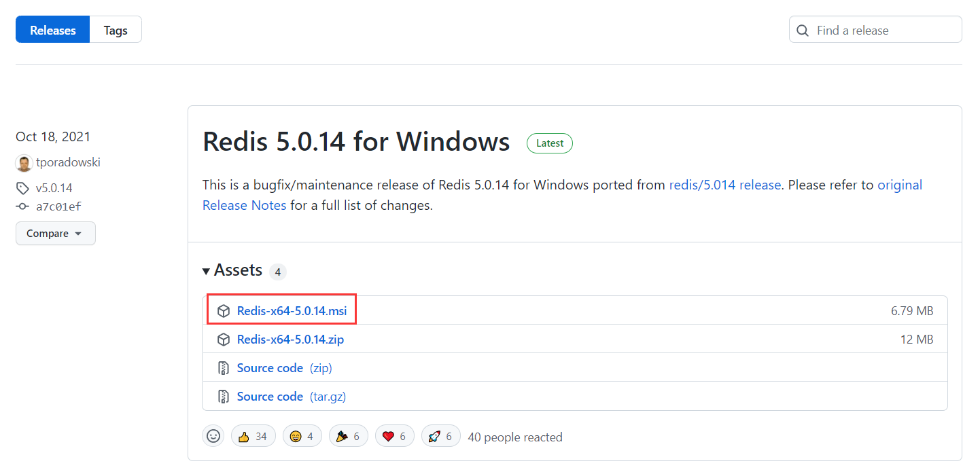This screenshot has height=474, width=980.
Task: Click the v5.0.14 tag icon
Action: coord(22,188)
